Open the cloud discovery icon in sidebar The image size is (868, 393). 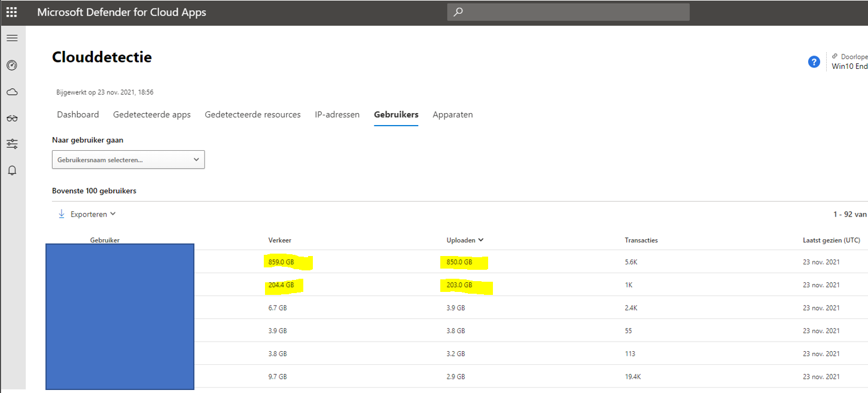click(x=12, y=92)
